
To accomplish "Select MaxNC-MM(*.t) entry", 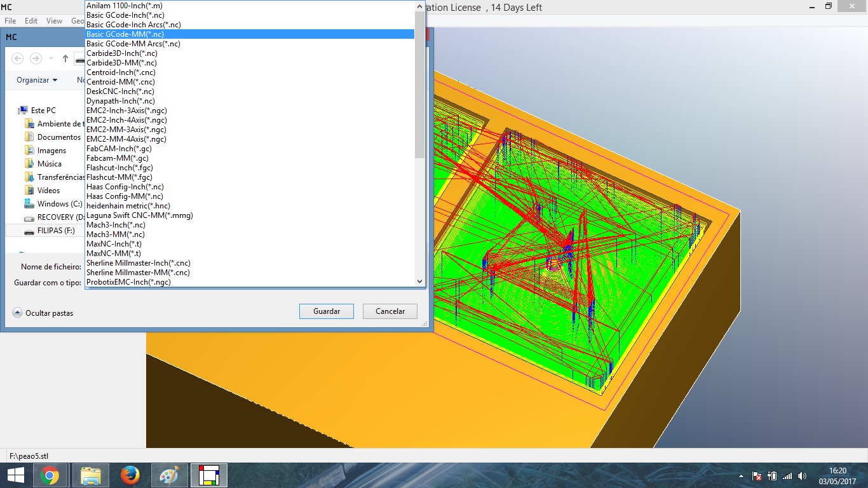I will click(250, 254).
